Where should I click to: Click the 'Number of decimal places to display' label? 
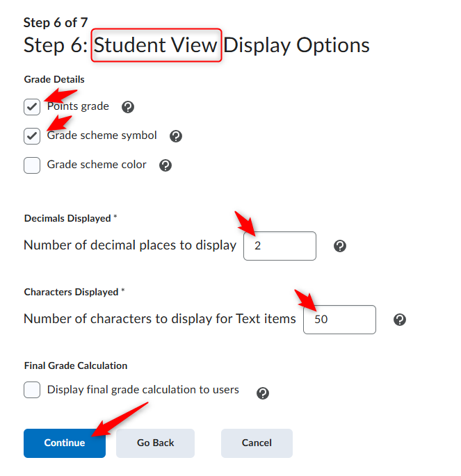coord(130,245)
